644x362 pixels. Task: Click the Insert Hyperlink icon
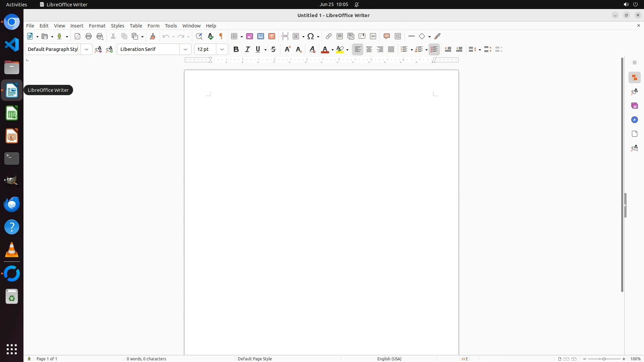[x=329, y=37]
